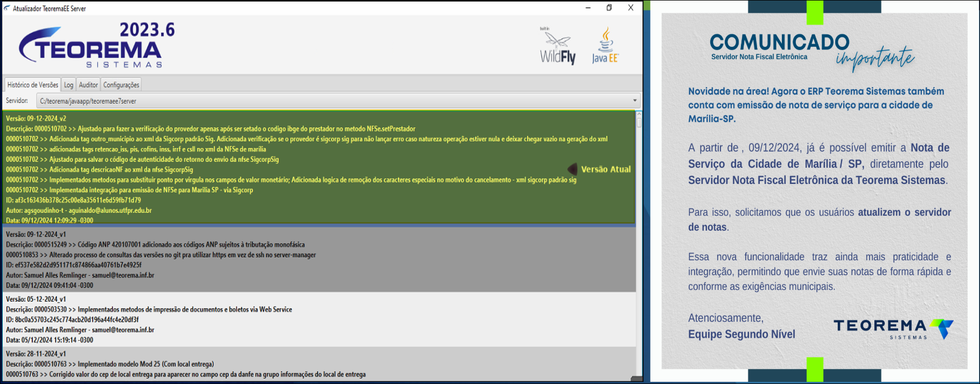Click the description 'Implementados metodos de impressão de documentos'
The height and width of the screenshot is (384, 980).
(149, 309)
